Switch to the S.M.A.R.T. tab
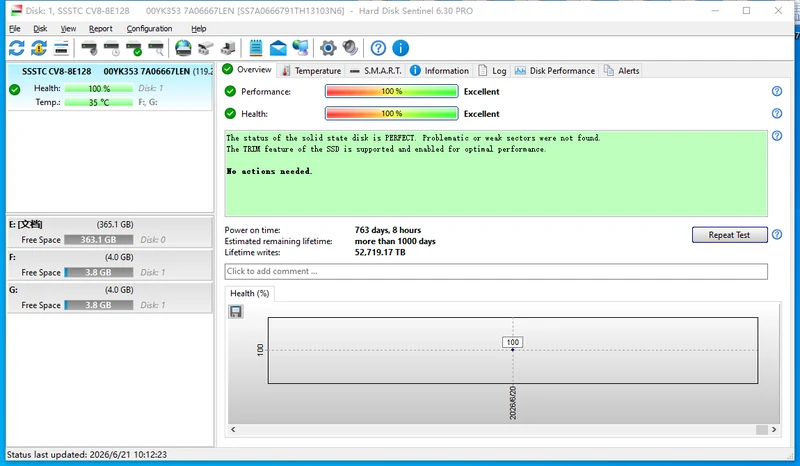800x466 pixels. pos(377,70)
